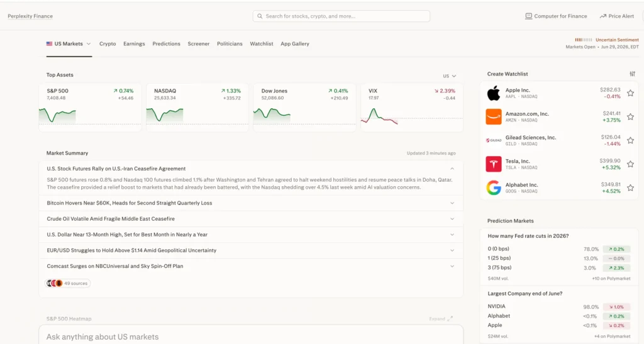Select the 0 (0 bps) prediction row

pyautogui.click(x=558, y=249)
